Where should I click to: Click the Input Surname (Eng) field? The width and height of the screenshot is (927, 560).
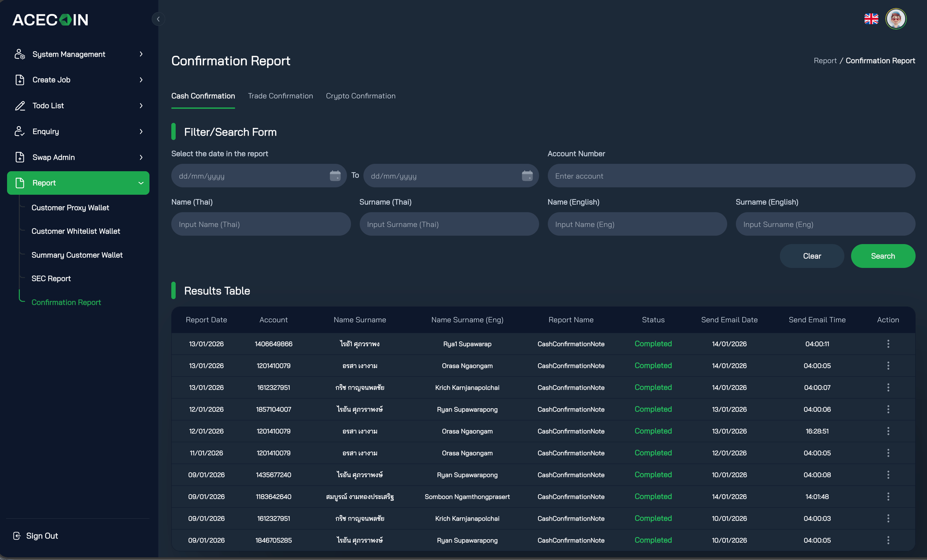(826, 224)
